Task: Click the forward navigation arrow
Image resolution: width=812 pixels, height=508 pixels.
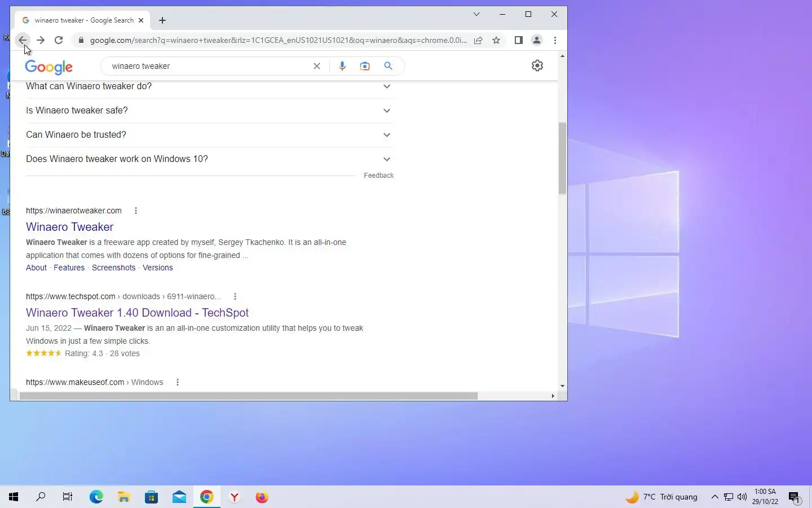Action: coord(41,40)
